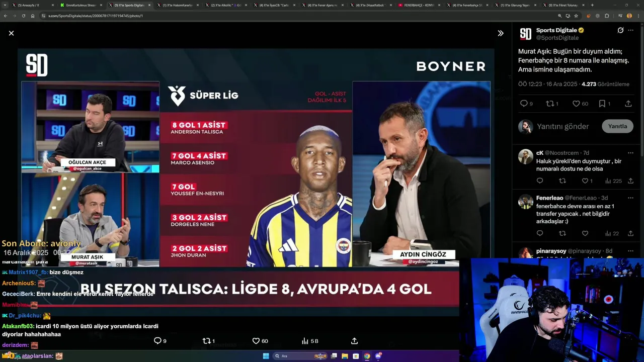
Task: Open cK user's profile avatar
Action: (526, 156)
